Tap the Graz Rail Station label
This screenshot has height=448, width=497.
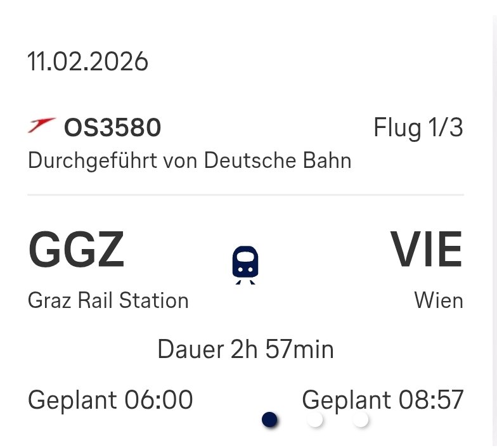[x=108, y=300]
